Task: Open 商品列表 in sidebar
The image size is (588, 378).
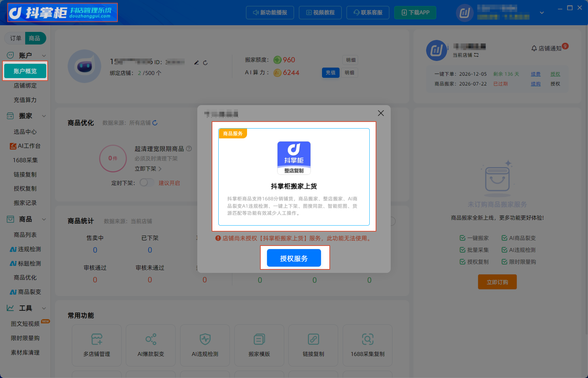Action: (x=25, y=235)
